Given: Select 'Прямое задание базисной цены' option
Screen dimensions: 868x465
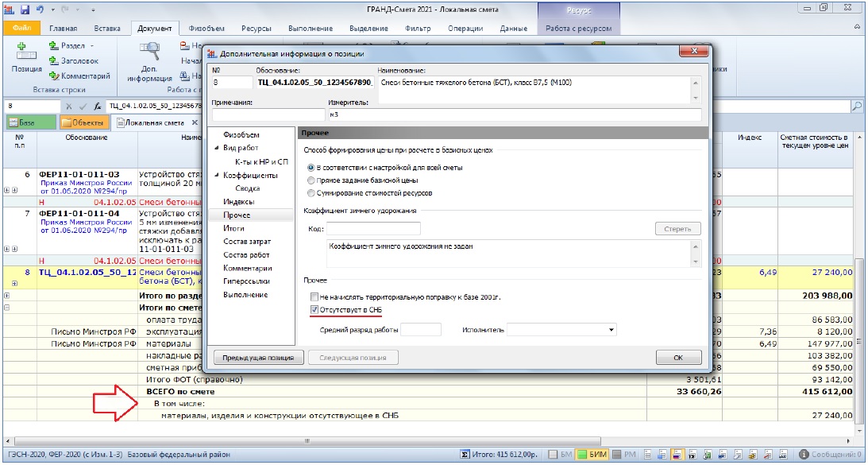Looking at the screenshot, I should click(x=311, y=180).
